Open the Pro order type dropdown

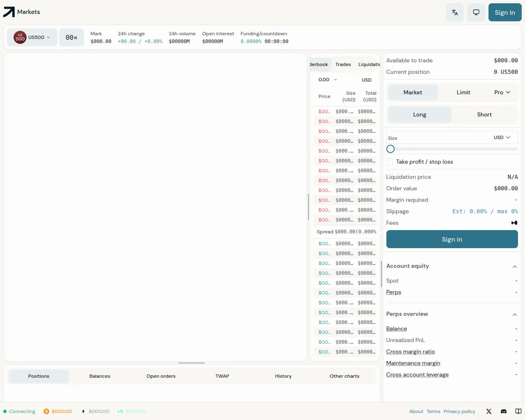(502, 93)
